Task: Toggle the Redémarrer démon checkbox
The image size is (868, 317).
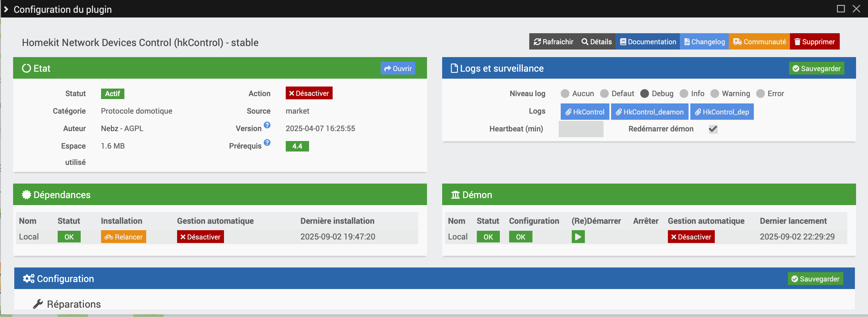Action: click(713, 129)
